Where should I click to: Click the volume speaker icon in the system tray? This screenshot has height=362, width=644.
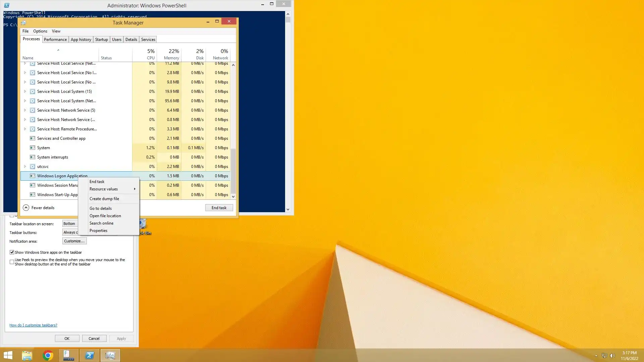(x=612, y=356)
